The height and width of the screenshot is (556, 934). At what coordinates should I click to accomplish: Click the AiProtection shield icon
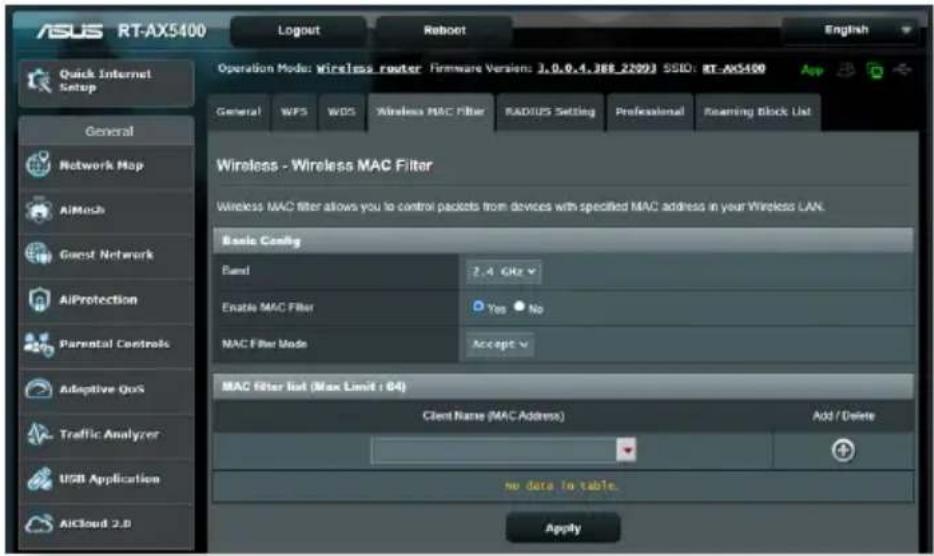tap(39, 300)
